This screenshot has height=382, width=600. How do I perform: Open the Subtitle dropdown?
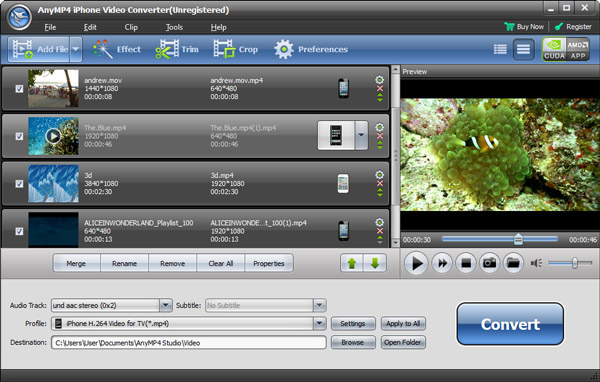[320, 305]
